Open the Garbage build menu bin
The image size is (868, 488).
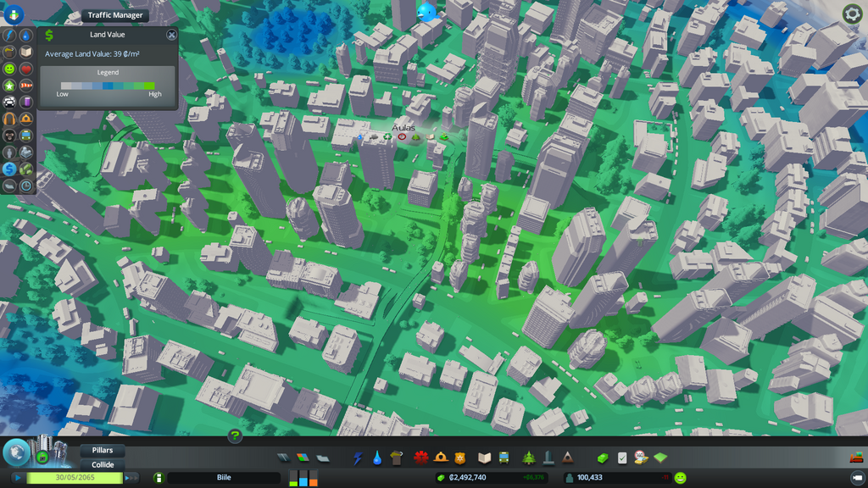[397, 458]
